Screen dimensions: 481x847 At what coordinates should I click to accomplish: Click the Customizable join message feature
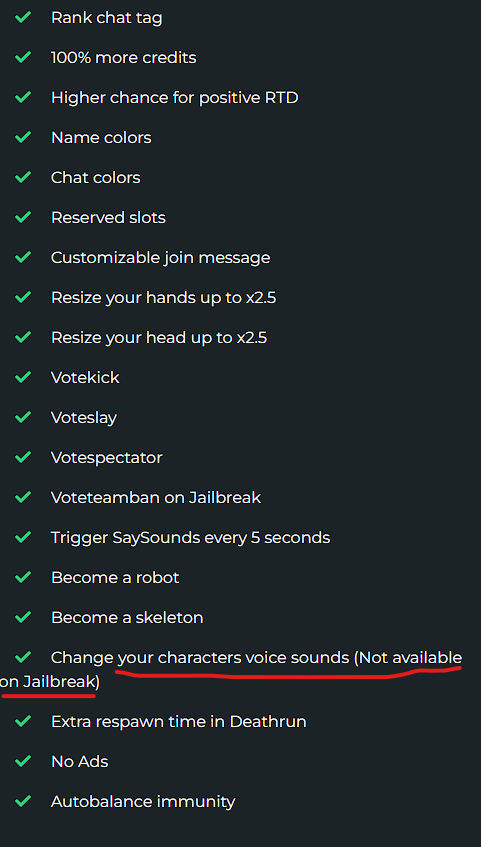tap(161, 258)
